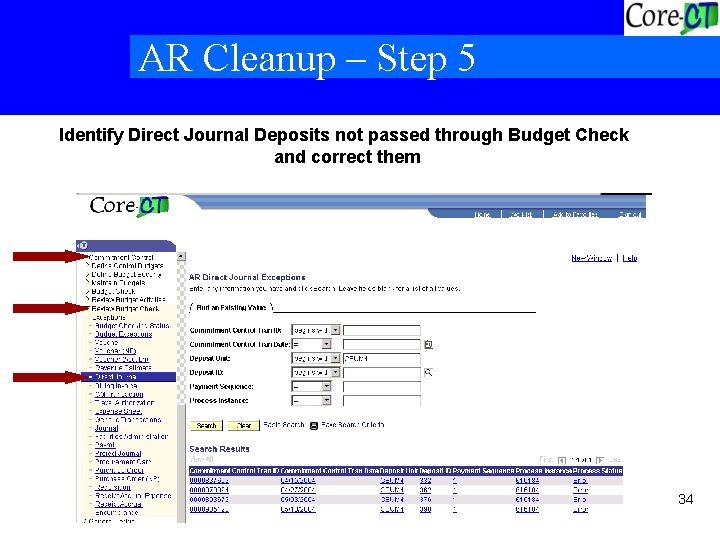Show previous results row arrow icon
The image size is (720, 540).
coord(562,460)
